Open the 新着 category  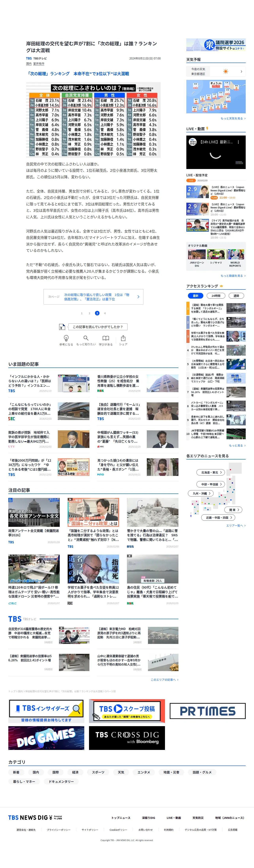tap(16, 772)
